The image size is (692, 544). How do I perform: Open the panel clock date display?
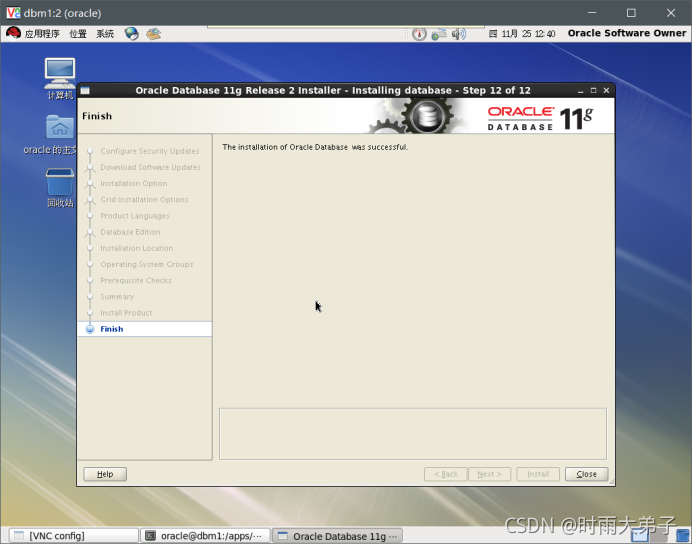coord(522,34)
